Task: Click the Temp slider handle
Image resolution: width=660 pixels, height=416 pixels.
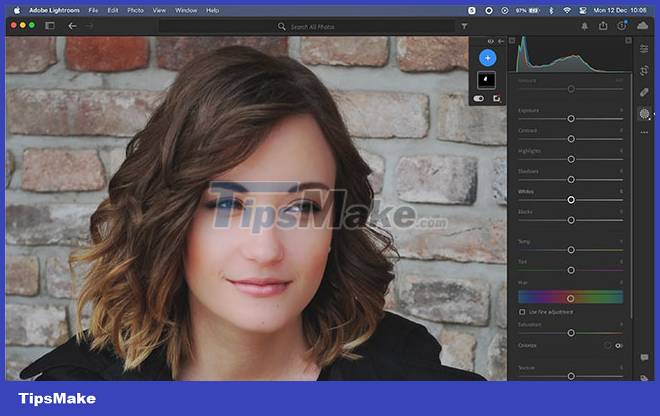Action: coord(571,250)
